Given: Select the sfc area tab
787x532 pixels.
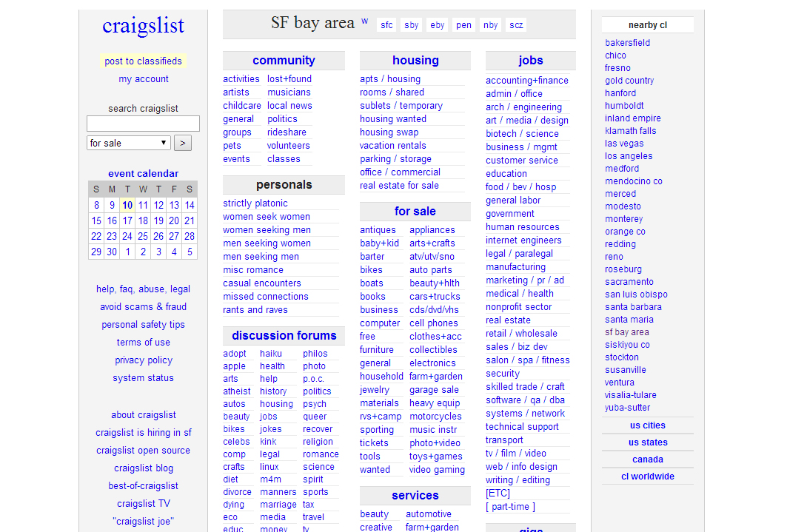Looking at the screenshot, I should click(x=386, y=25).
